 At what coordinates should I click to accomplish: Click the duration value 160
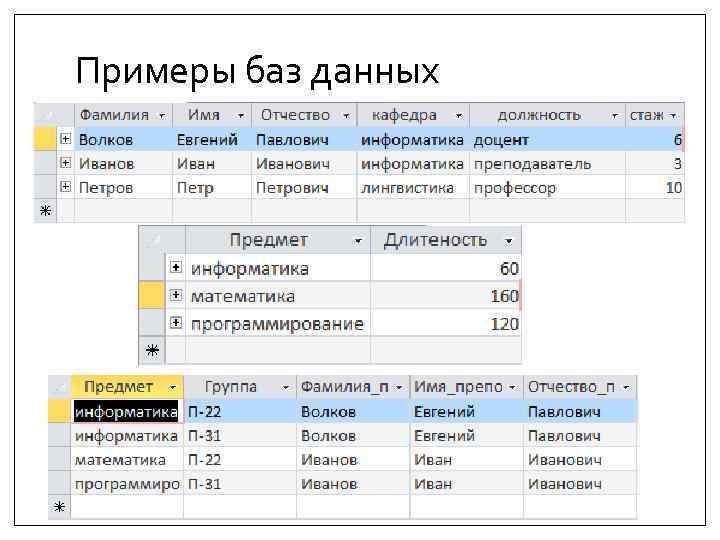[445, 296]
